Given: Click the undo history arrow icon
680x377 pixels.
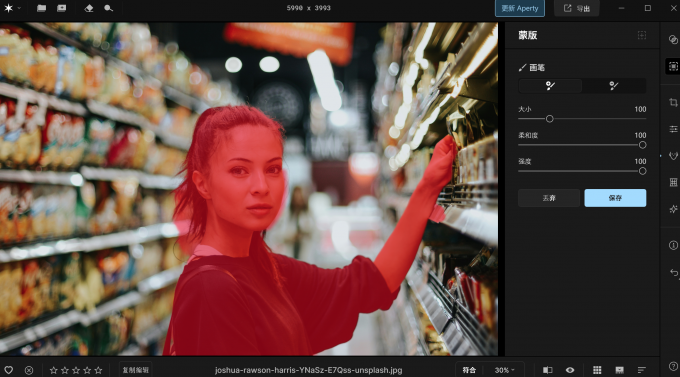Looking at the screenshot, I should [x=673, y=272].
